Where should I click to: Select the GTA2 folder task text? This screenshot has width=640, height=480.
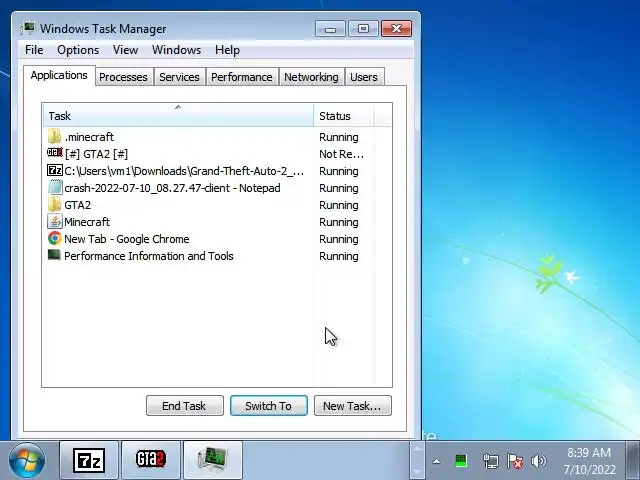point(78,205)
